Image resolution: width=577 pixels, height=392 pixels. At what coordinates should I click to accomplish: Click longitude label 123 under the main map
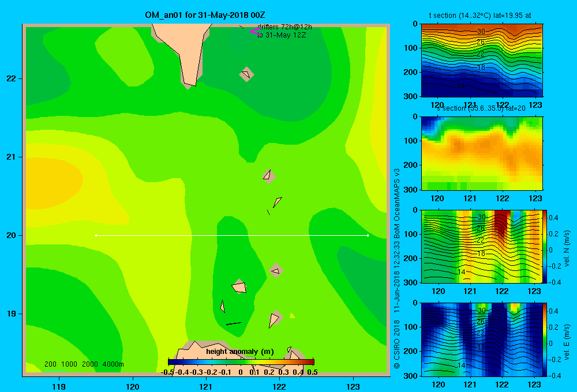tap(353, 386)
